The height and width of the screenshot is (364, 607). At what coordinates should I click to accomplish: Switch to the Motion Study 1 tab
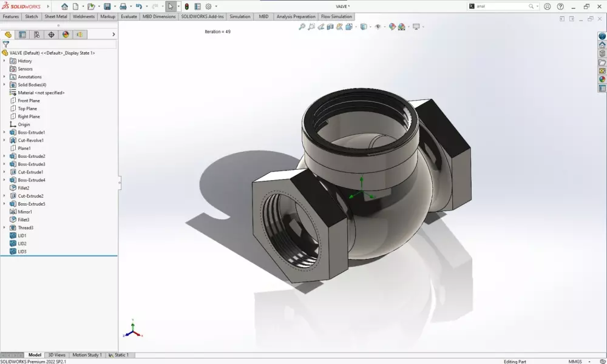click(x=87, y=355)
